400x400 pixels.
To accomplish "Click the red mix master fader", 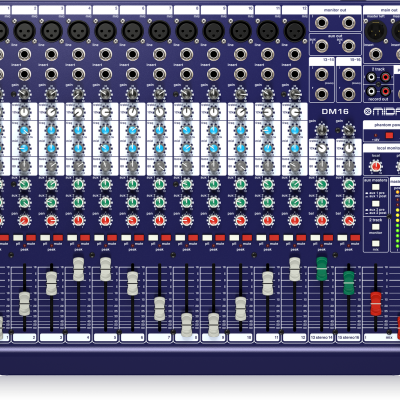I will [x=376, y=304].
